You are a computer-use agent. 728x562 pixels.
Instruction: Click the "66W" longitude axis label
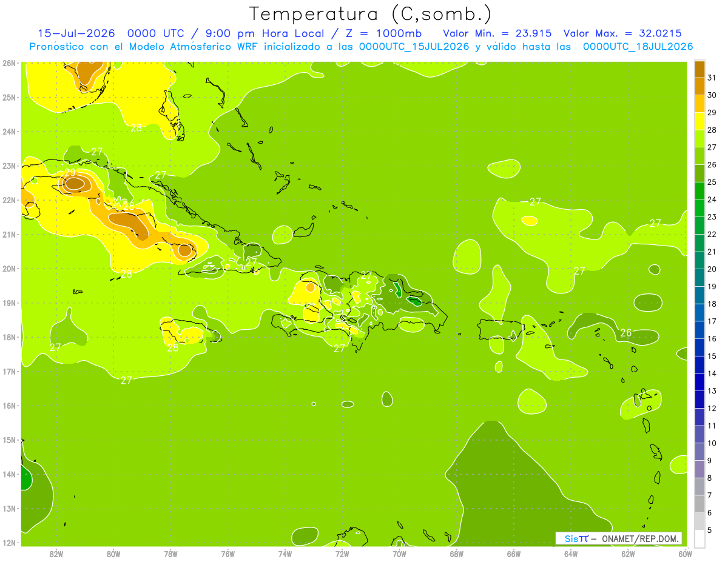tap(514, 554)
